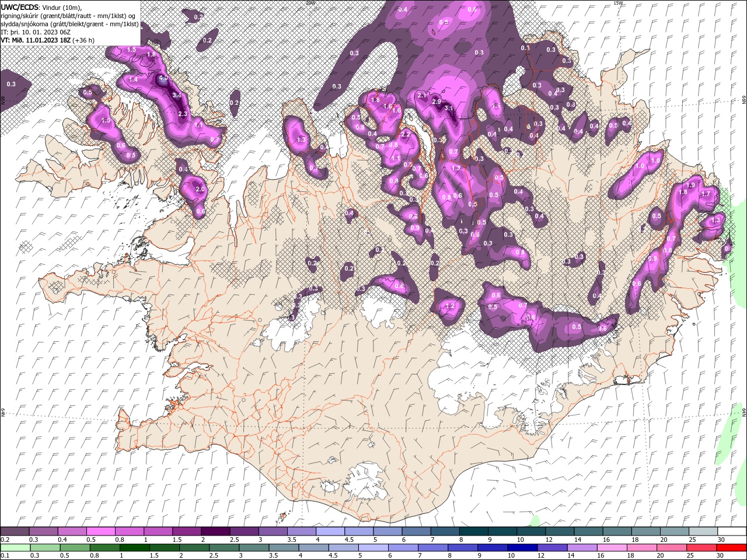Click the dark blue swatch labeled 10 in the rain legend
Screen dimensions: 747x560
pos(522,548)
